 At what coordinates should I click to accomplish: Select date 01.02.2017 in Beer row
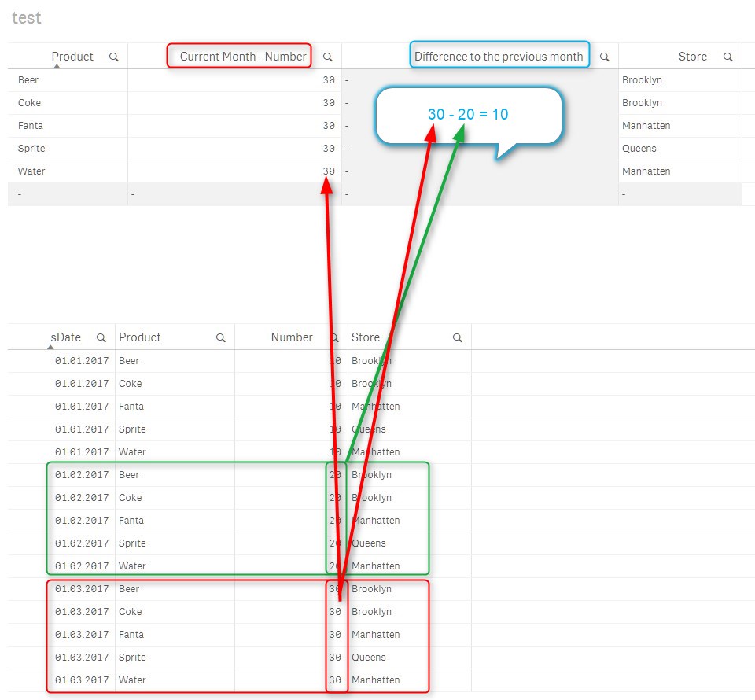[82, 475]
